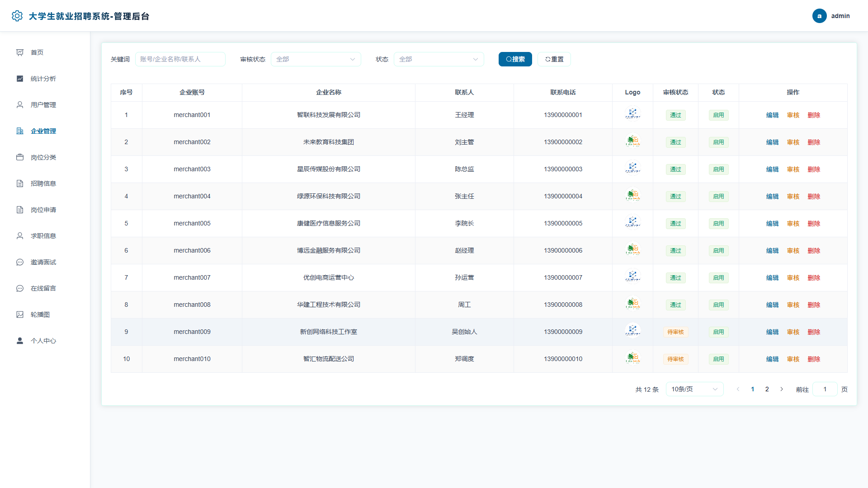
Task: Click the 重置 button
Action: click(554, 59)
